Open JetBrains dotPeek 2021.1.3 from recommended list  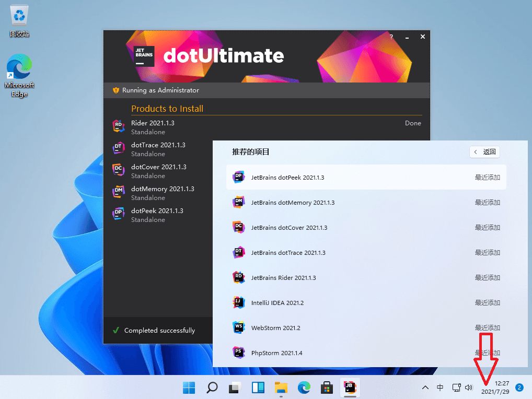pyautogui.click(x=366, y=177)
